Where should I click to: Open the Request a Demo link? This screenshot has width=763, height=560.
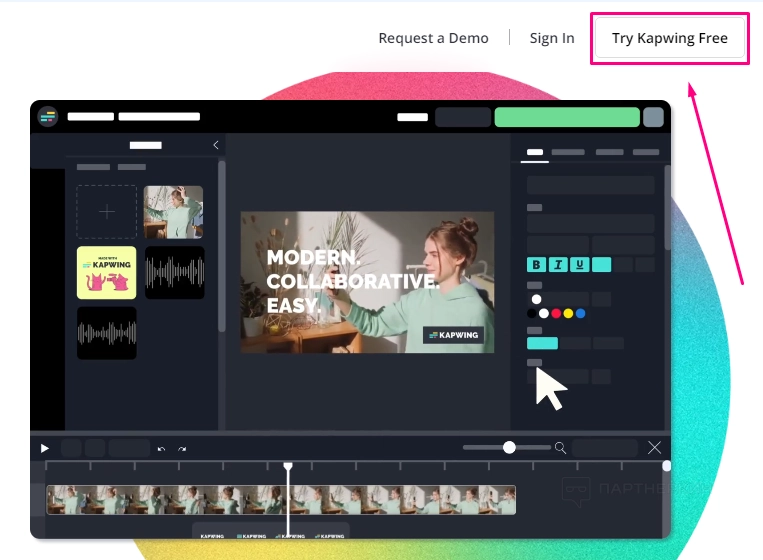point(433,38)
